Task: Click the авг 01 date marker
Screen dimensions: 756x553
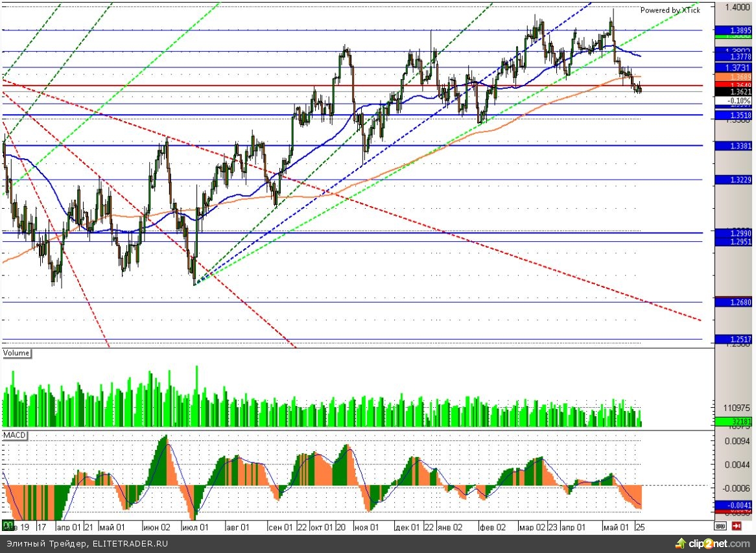Action: [x=238, y=527]
